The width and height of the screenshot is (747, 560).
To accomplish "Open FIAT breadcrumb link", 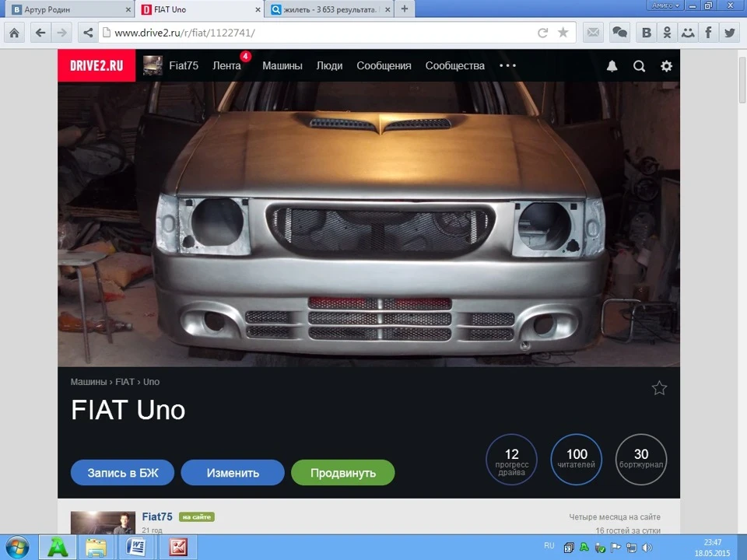I will [x=124, y=382].
